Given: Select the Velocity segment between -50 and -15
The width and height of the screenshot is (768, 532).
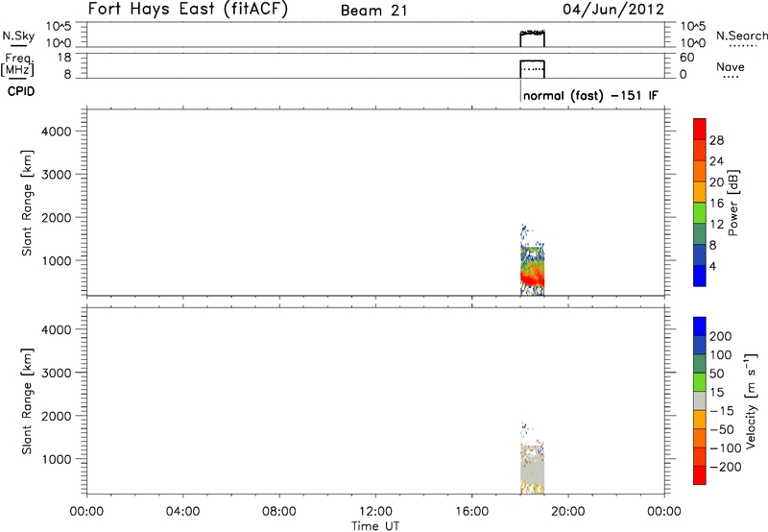Looking at the screenshot, I should [x=700, y=420].
